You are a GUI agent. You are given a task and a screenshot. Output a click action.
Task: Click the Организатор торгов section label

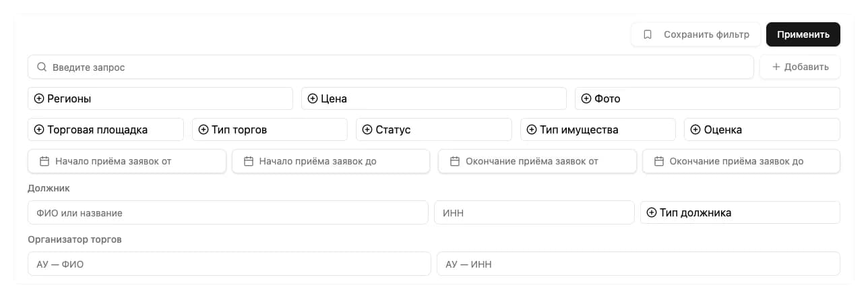click(x=75, y=239)
